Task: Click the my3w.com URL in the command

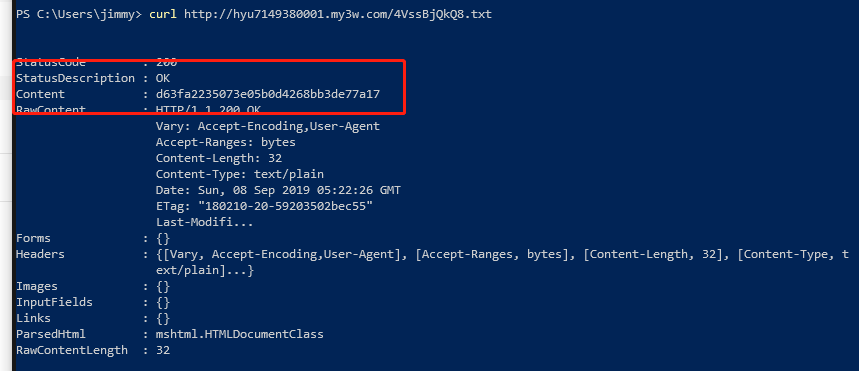Action: pyautogui.click(x=337, y=14)
